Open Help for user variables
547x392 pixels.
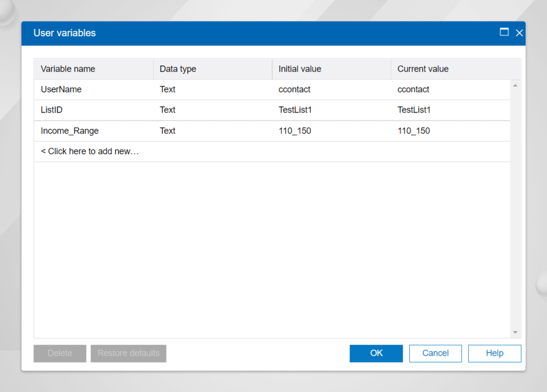494,353
